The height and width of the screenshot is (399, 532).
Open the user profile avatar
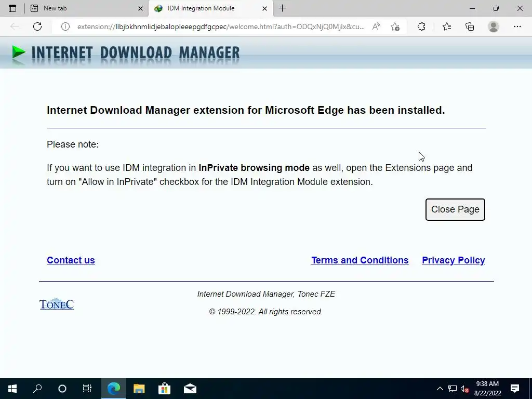[494, 26]
